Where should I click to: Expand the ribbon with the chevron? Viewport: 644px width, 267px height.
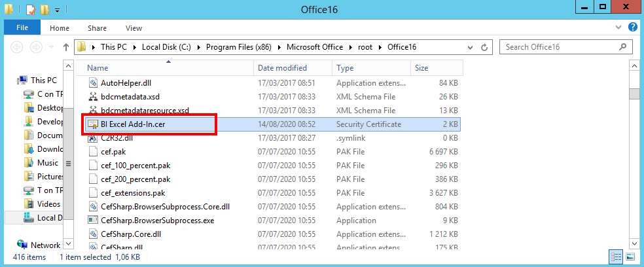coord(619,27)
